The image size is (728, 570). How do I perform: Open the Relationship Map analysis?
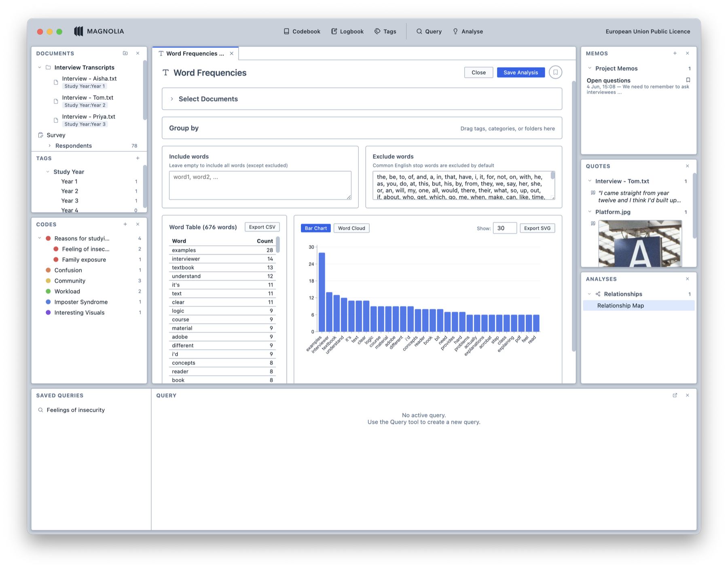pyautogui.click(x=639, y=306)
